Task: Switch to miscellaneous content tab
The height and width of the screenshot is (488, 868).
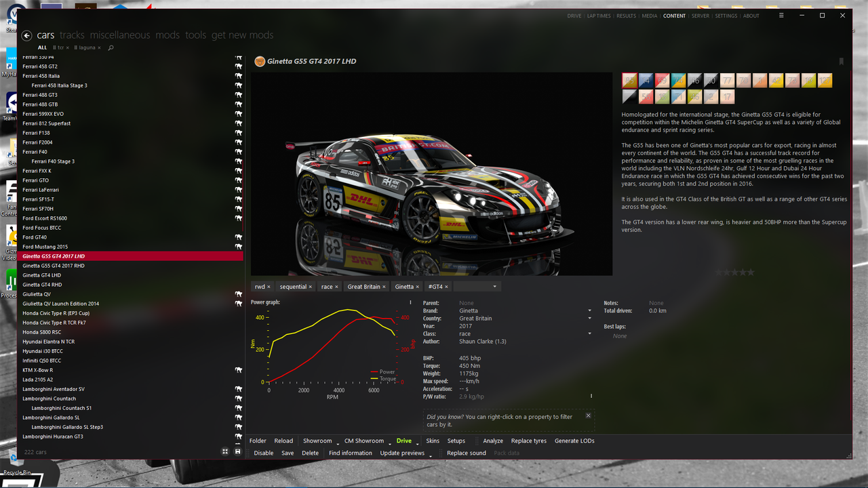Action: 120,35
